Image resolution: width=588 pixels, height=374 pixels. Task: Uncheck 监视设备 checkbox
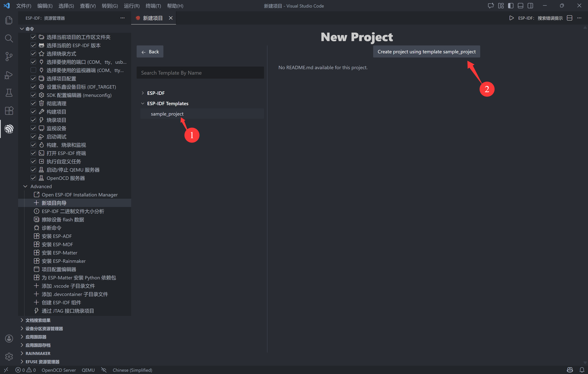click(33, 128)
